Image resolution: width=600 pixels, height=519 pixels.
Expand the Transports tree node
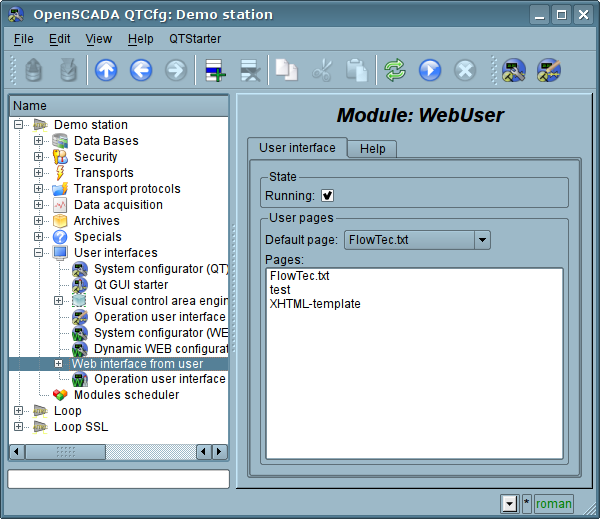[x=39, y=173]
